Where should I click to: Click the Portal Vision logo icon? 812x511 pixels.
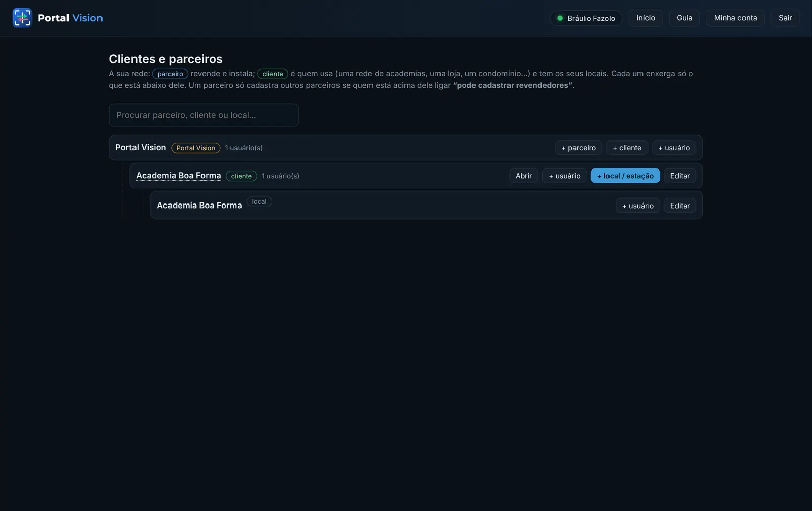coord(22,18)
